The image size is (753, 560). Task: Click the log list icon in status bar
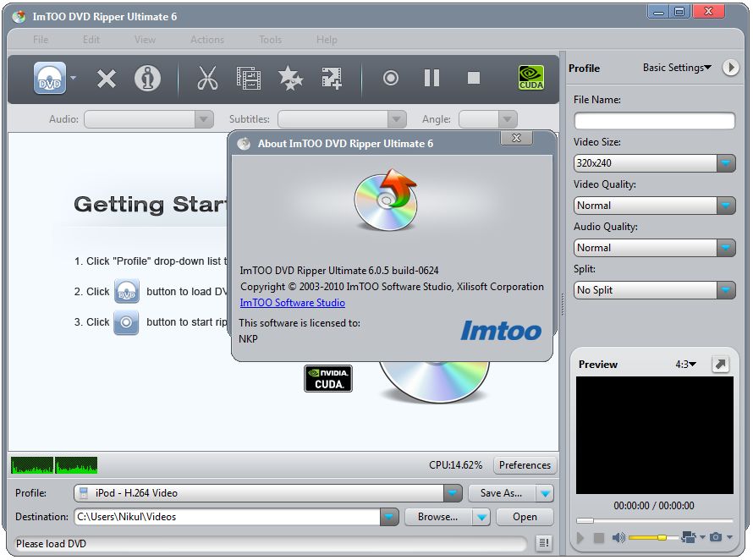pos(544,543)
